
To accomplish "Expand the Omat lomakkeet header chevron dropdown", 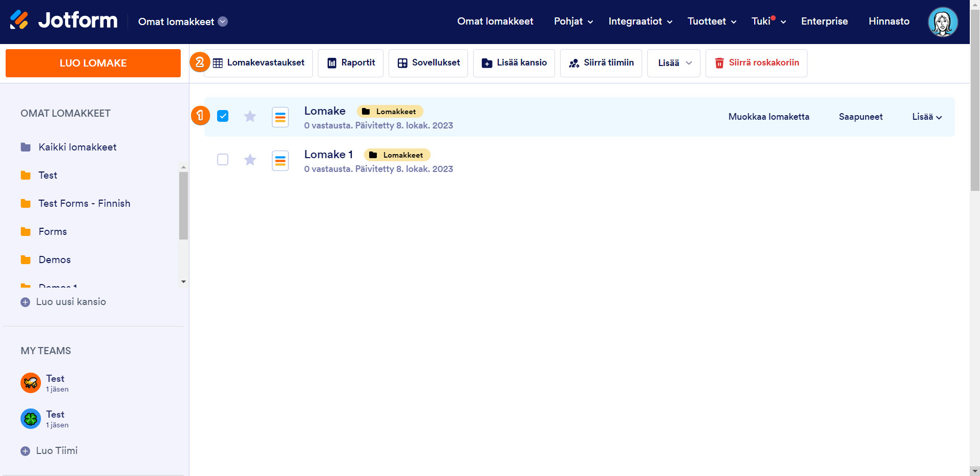I will coord(223,21).
